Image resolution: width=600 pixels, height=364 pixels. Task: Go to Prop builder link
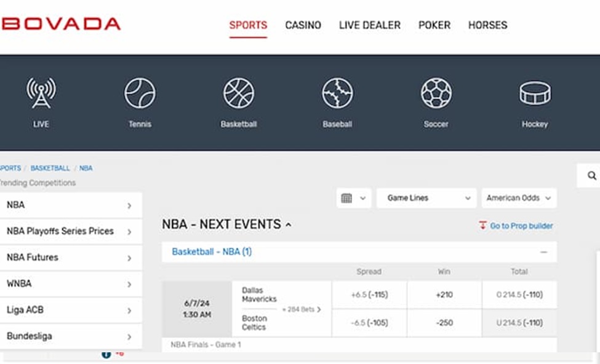tap(521, 226)
